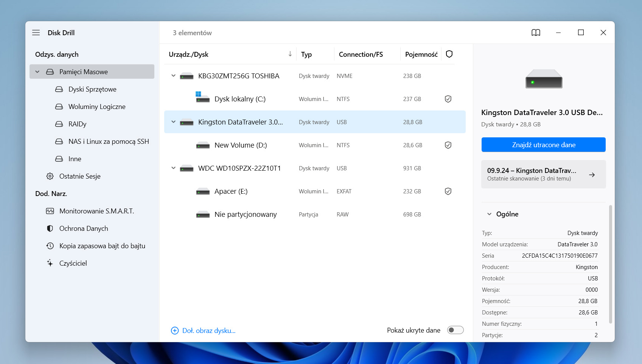Screen dimensions: 642x364
Task: Click the 698 GB capacity cell
Action: click(412, 214)
